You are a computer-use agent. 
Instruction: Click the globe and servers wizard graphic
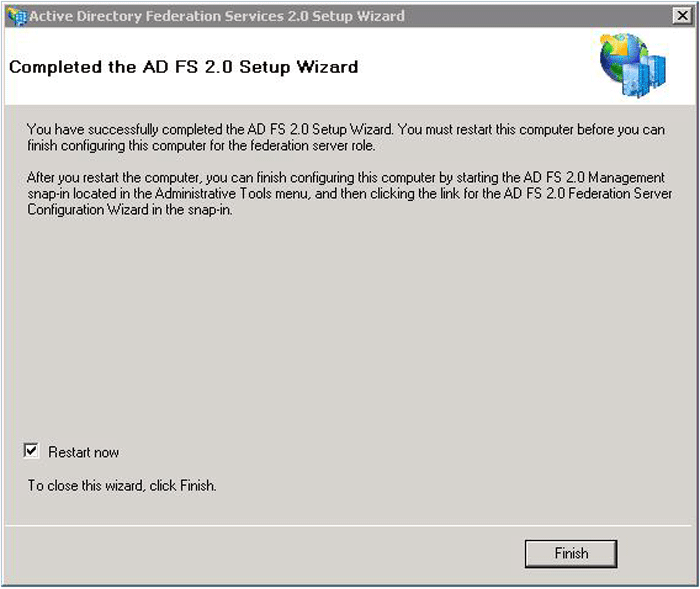coord(632,63)
